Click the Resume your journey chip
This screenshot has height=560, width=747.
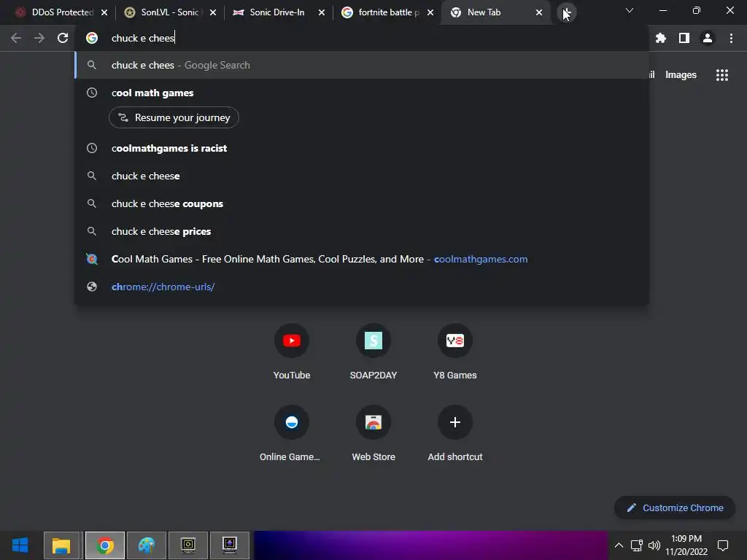click(x=174, y=117)
